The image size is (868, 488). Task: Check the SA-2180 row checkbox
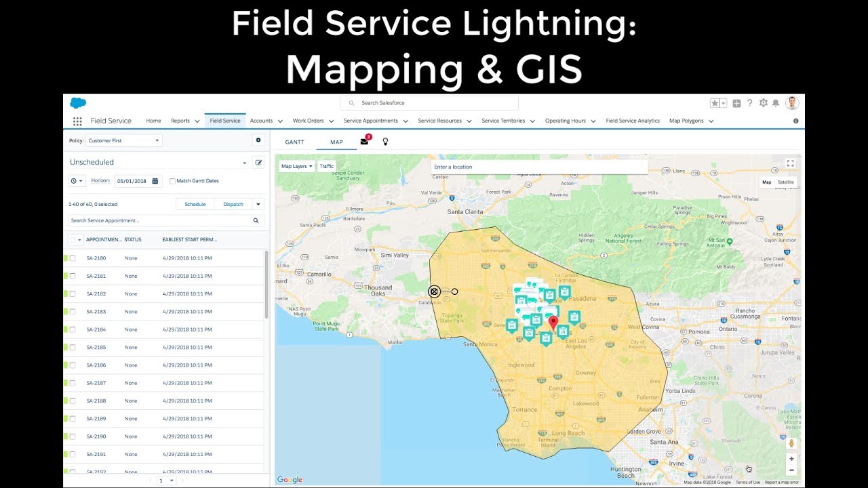(73, 258)
